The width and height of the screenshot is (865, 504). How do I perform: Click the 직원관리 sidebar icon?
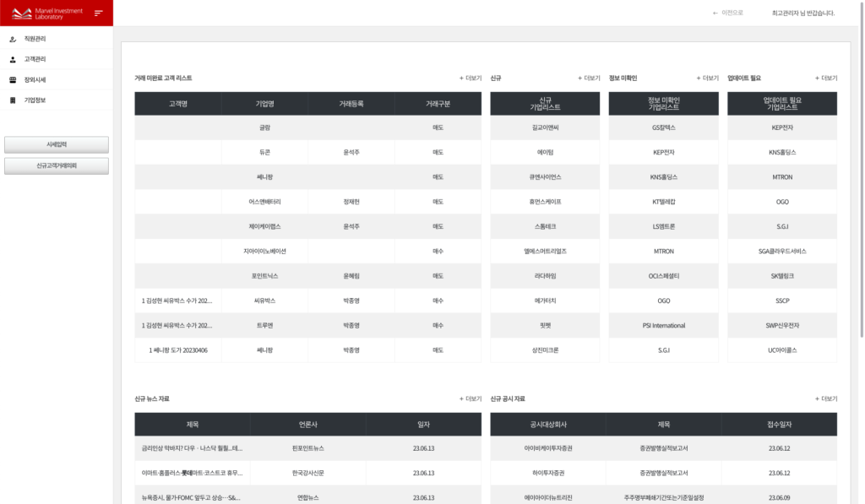13,39
